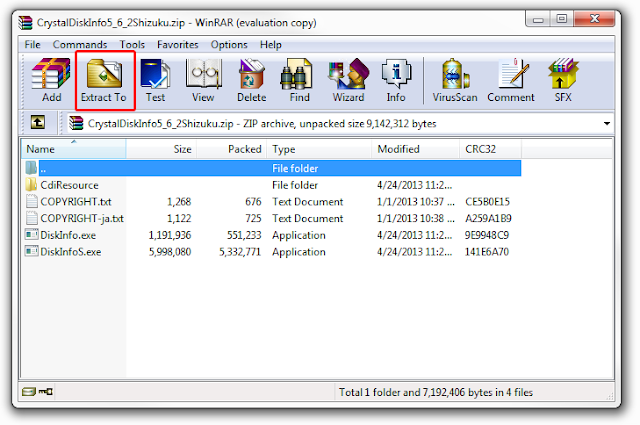640x425 pixels.
Task: Click the WinRAR title bar icon
Action: [x=25, y=22]
